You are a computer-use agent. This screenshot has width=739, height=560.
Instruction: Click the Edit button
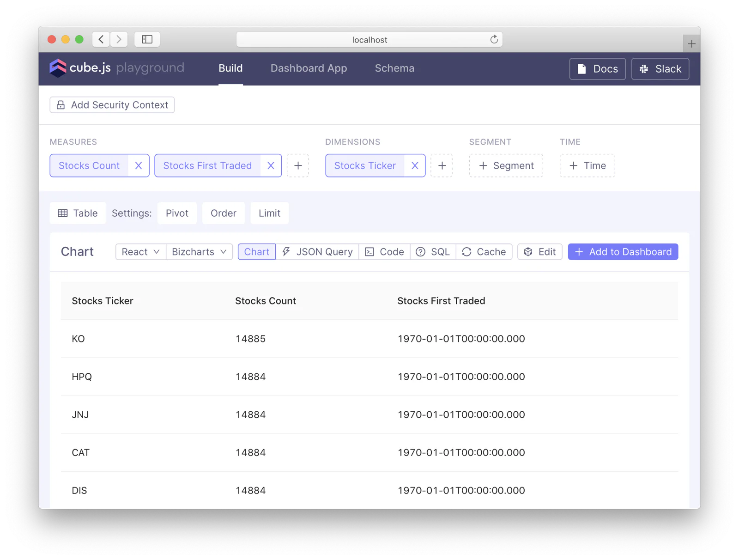[540, 252]
